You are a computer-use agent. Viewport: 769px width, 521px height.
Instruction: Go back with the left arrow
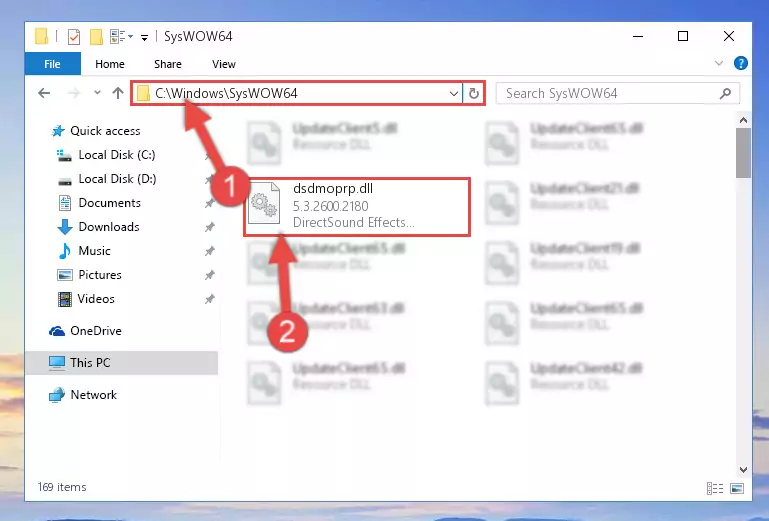[x=44, y=93]
